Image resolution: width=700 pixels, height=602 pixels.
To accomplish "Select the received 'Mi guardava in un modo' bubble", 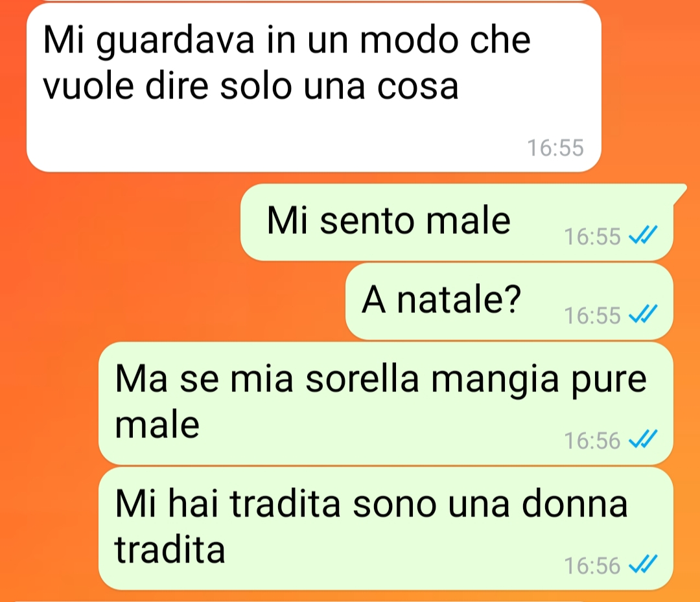I will coord(314,87).
